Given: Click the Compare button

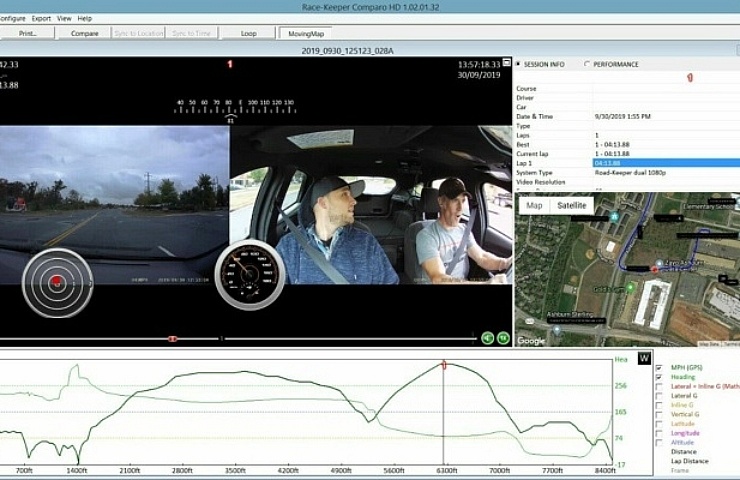Looking at the screenshot, I should point(84,33).
